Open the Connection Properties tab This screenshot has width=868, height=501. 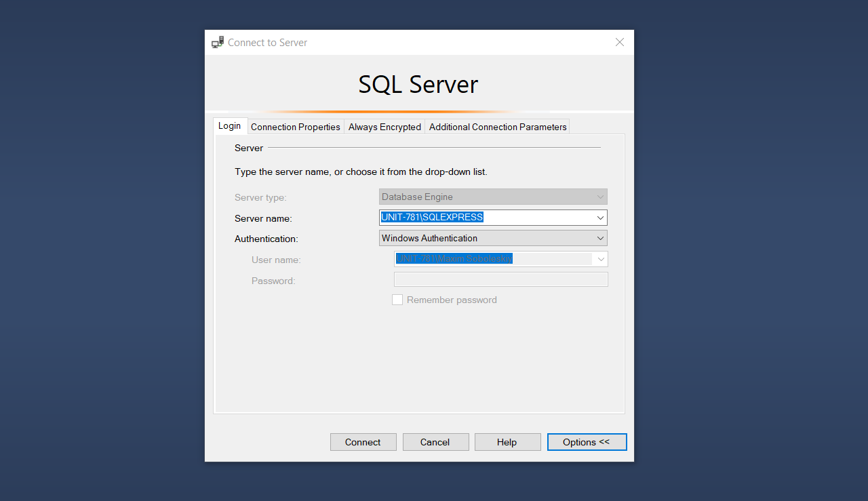pyautogui.click(x=296, y=127)
